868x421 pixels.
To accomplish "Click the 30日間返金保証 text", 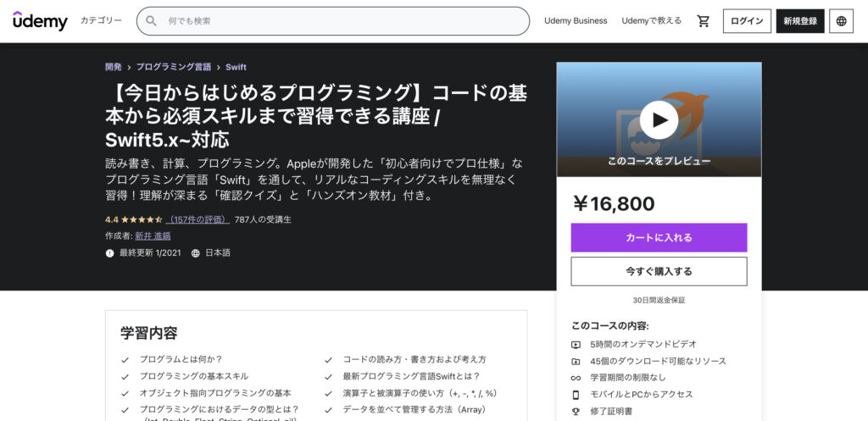I will click(x=659, y=301).
